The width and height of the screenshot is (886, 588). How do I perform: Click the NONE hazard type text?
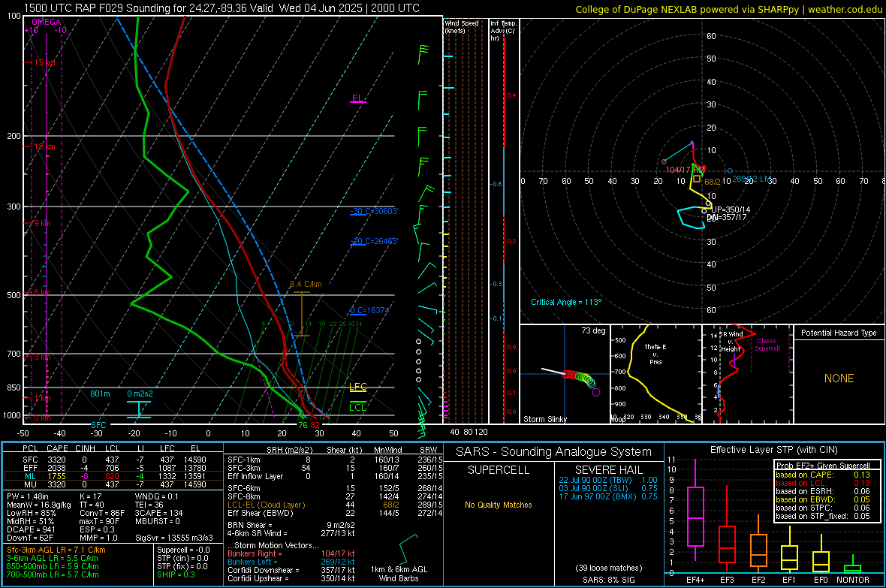click(x=839, y=378)
